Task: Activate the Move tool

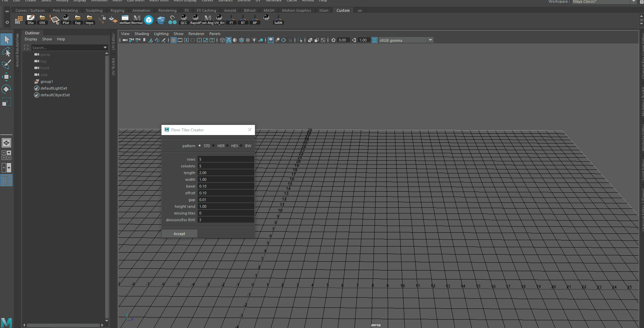Action: [6, 77]
